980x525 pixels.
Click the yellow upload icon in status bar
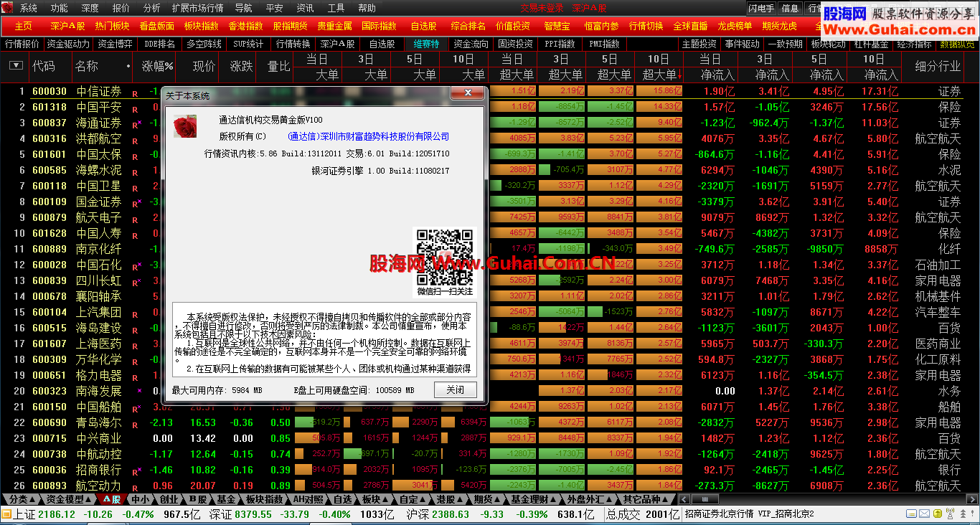pyautogui.click(x=936, y=514)
